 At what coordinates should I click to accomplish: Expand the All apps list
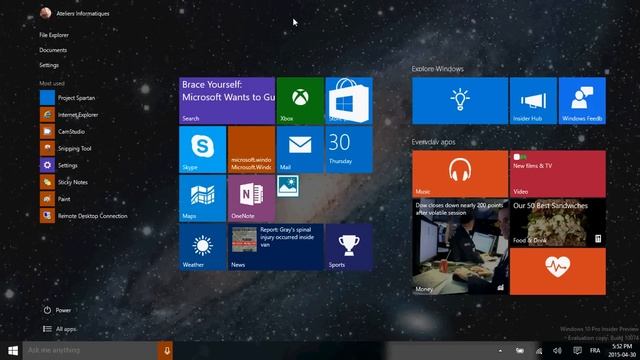coord(60,329)
